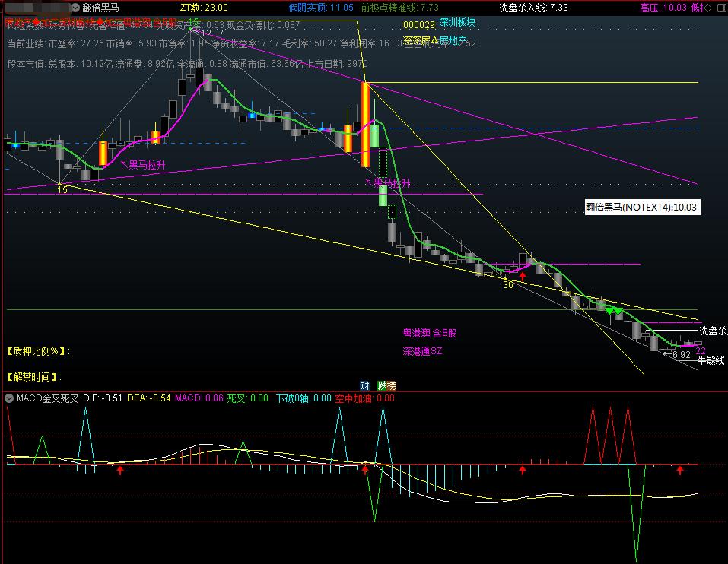
Task: Select the 粤港澳 含B股 concept label
Action: (x=430, y=333)
